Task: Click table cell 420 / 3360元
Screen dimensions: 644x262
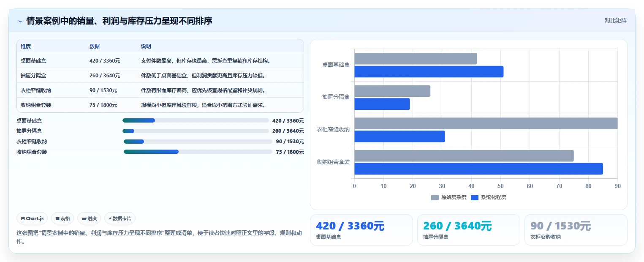Action: (x=105, y=61)
